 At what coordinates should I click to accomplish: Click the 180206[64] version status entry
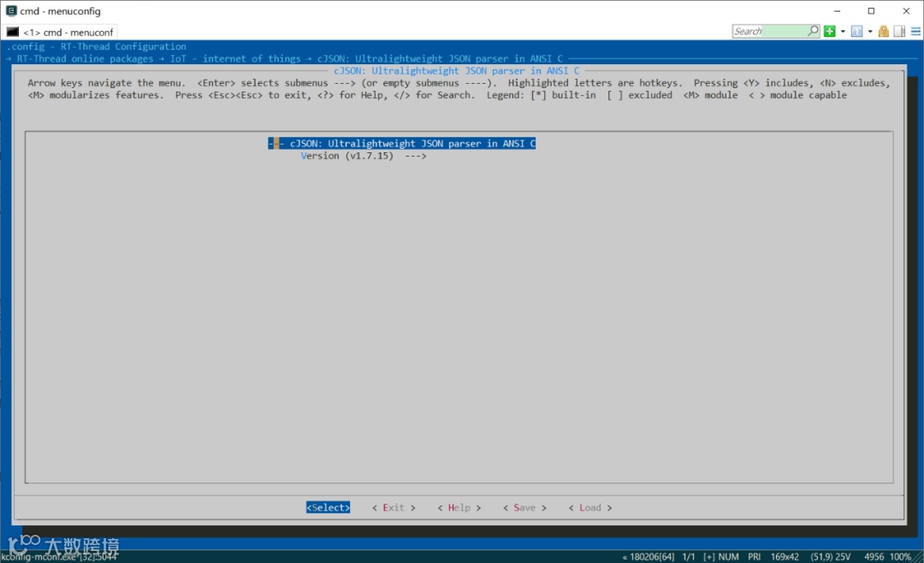coord(649,556)
